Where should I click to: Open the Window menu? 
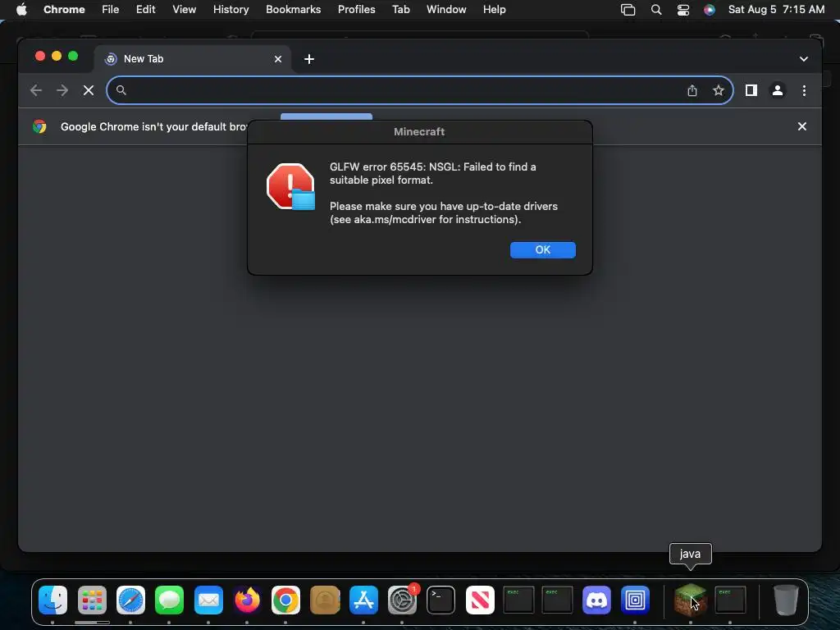pyautogui.click(x=446, y=10)
